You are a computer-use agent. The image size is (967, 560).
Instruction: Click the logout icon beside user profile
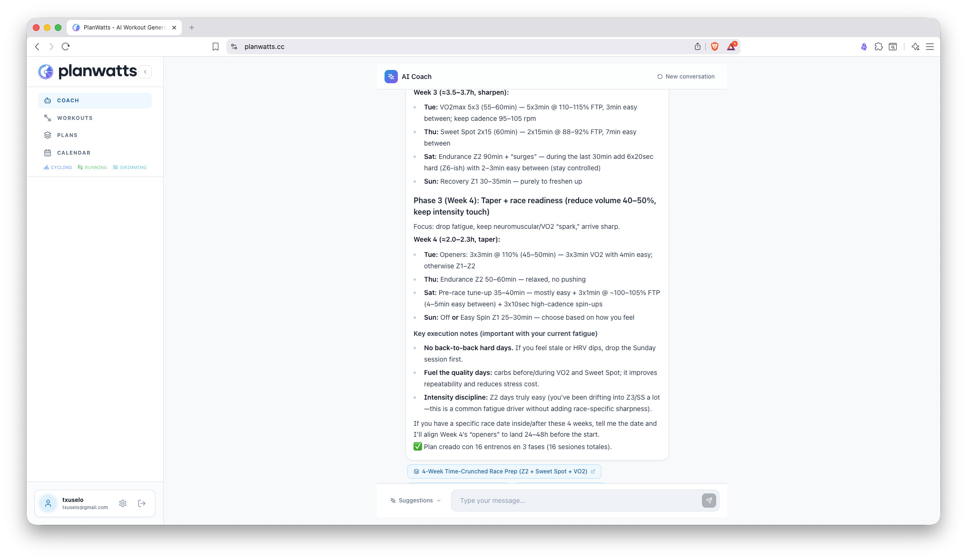coord(142,503)
